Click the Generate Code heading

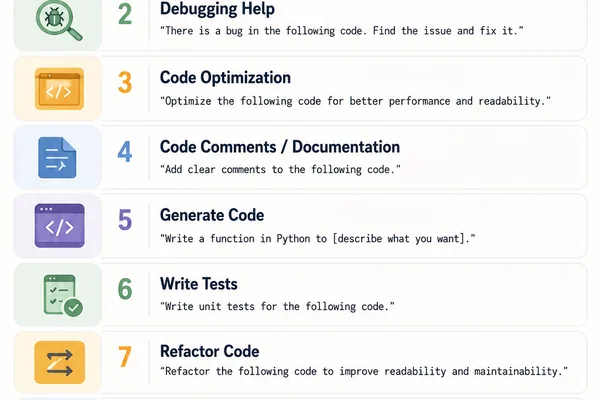pyautogui.click(x=212, y=215)
